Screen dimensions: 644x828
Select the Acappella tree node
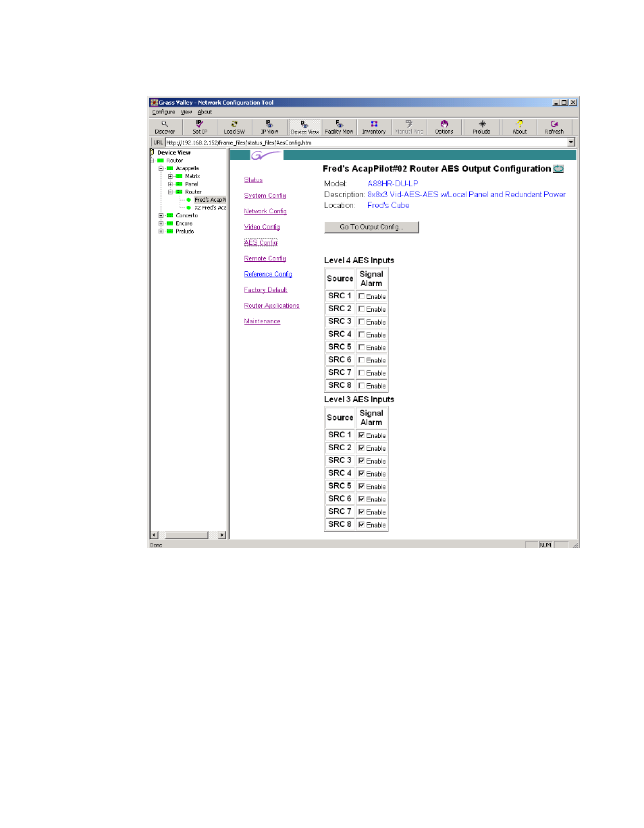click(x=187, y=168)
